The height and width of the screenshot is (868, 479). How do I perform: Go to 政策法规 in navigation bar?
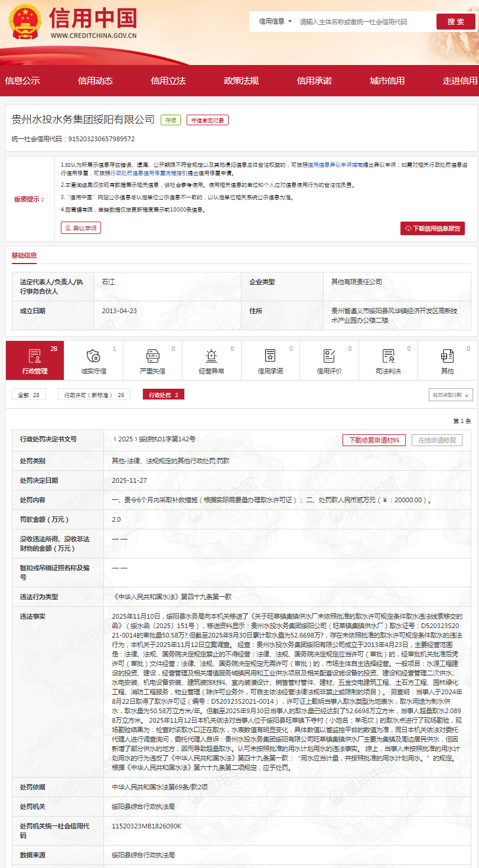(x=241, y=81)
